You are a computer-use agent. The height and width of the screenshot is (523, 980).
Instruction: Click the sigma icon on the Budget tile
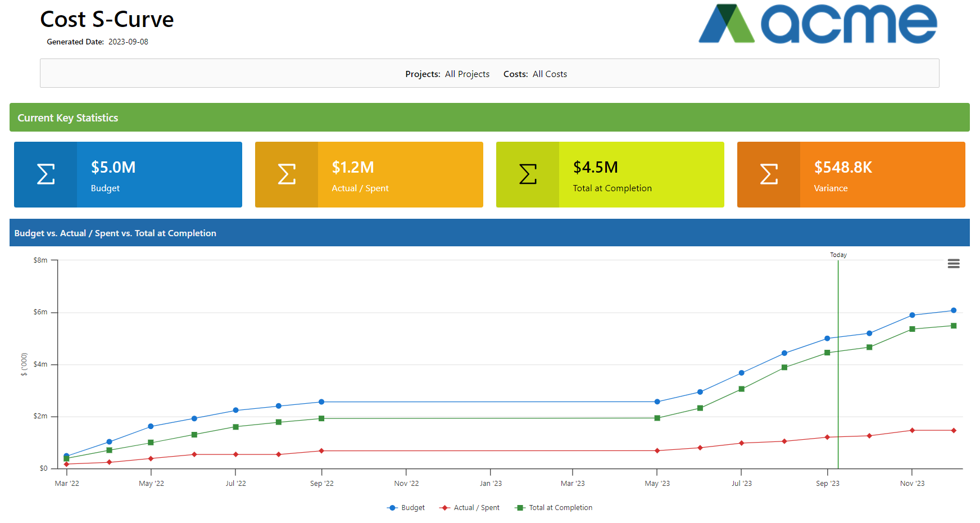coord(46,174)
